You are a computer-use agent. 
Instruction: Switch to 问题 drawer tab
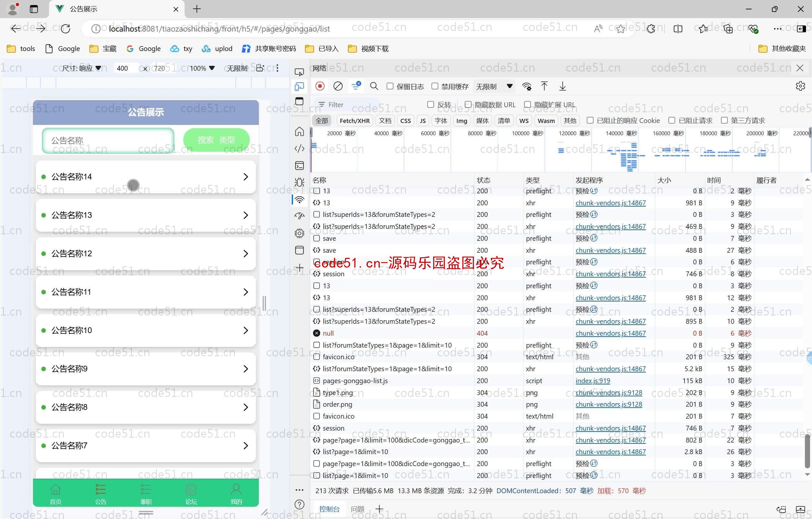pyautogui.click(x=358, y=509)
